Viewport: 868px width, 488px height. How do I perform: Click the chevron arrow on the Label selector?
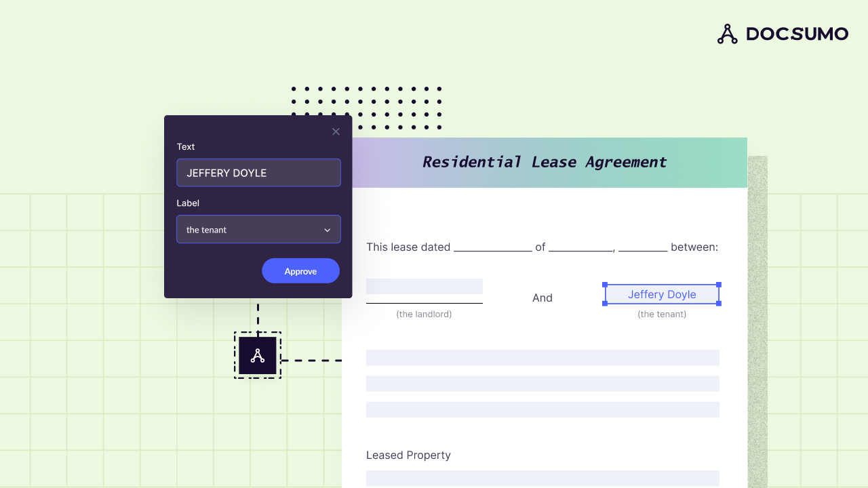click(x=327, y=230)
